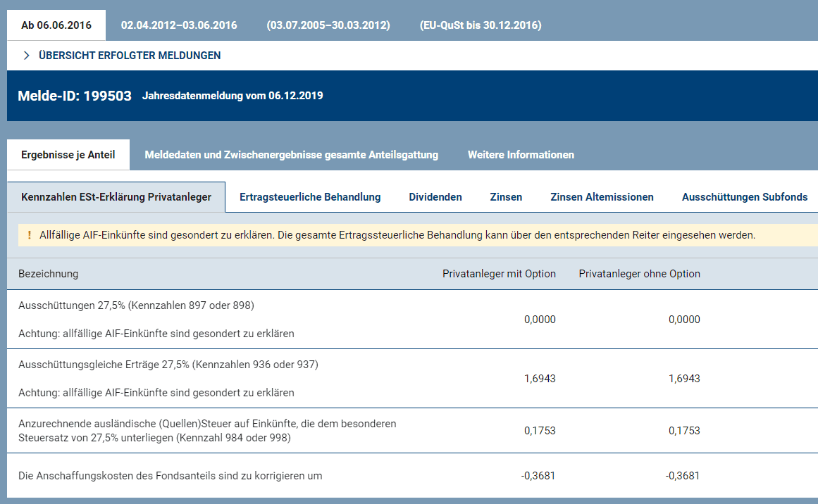Viewport: 818px width, 504px height.
Task: Show the Dividenden tab
Action: [435, 197]
